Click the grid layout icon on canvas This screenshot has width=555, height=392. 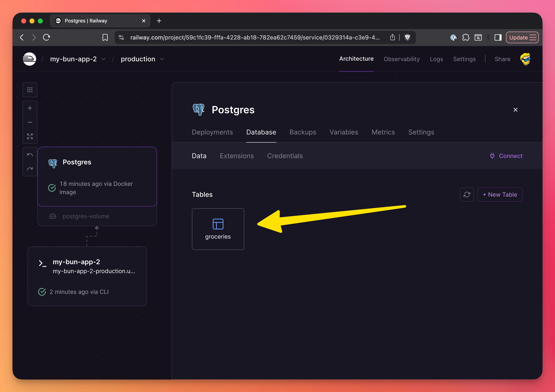click(x=30, y=90)
